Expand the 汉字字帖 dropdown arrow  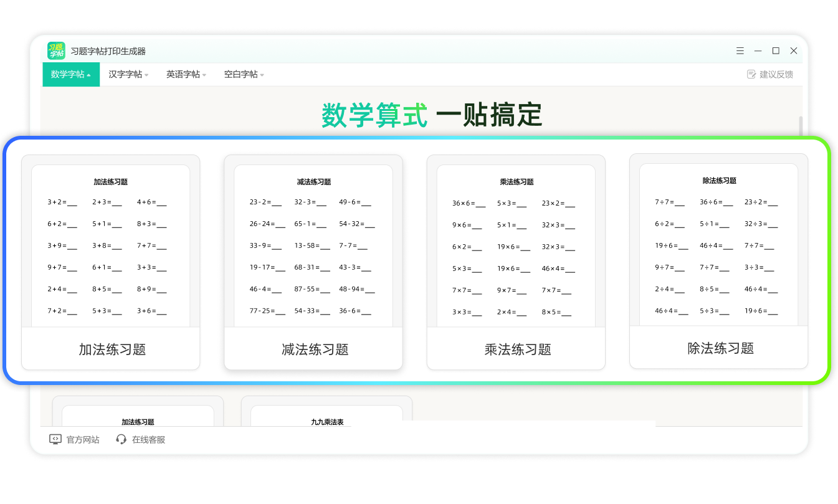click(x=146, y=75)
